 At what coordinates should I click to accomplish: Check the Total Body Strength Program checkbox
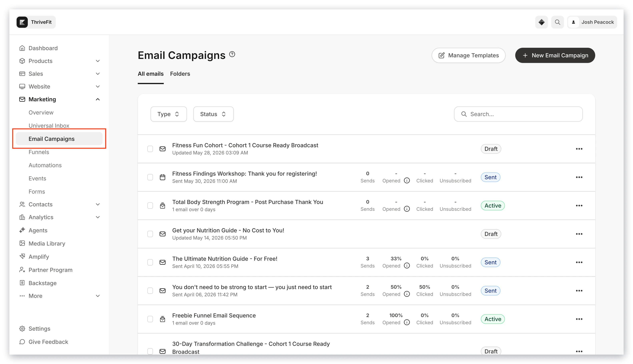tap(150, 206)
